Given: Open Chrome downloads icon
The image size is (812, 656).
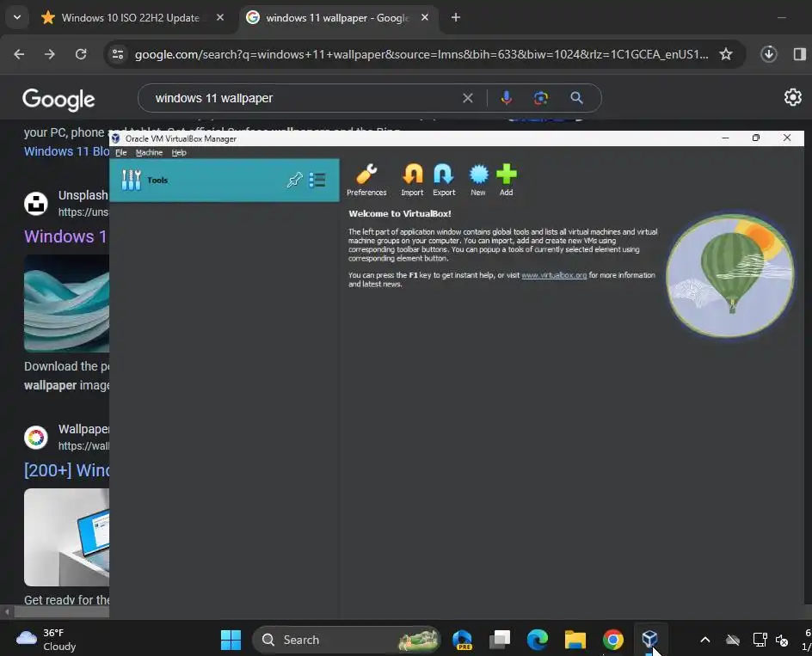Looking at the screenshot, I should coord(768,54).
